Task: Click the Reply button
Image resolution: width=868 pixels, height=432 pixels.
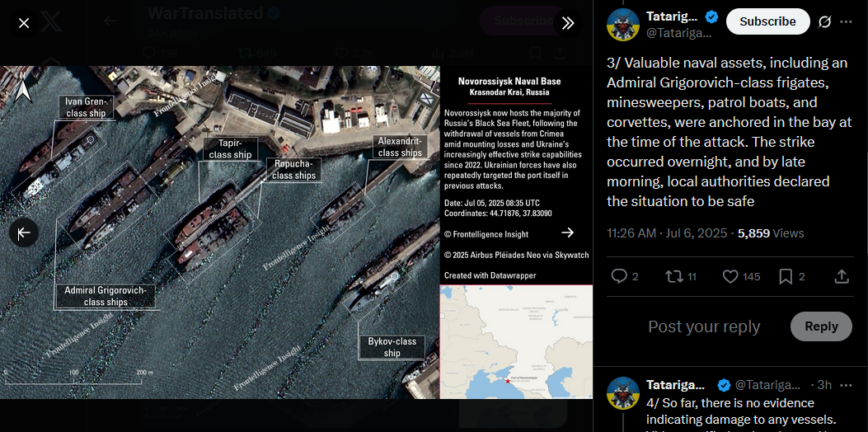Action: 821,326
